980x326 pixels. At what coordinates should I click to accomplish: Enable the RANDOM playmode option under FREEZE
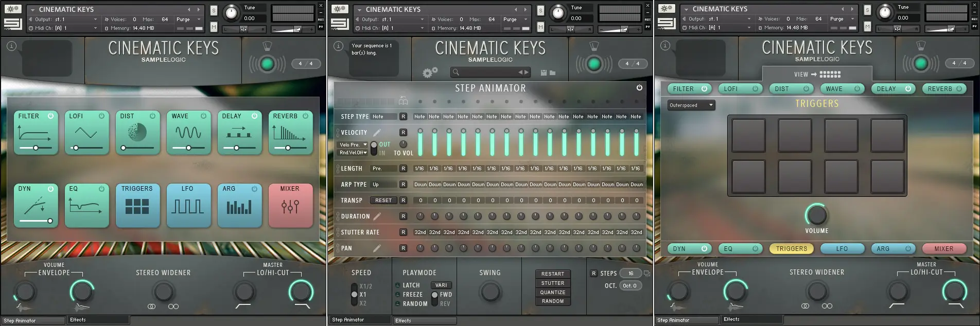pos(398,304)
